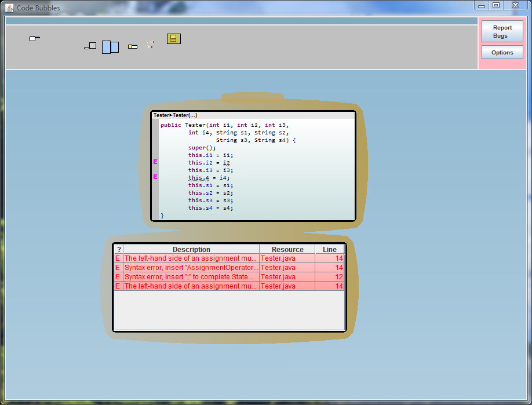Select the Syntax error insert "AssignmentOperator" description
This screenshot has width=532, height=405.
(x=191, y=268)
